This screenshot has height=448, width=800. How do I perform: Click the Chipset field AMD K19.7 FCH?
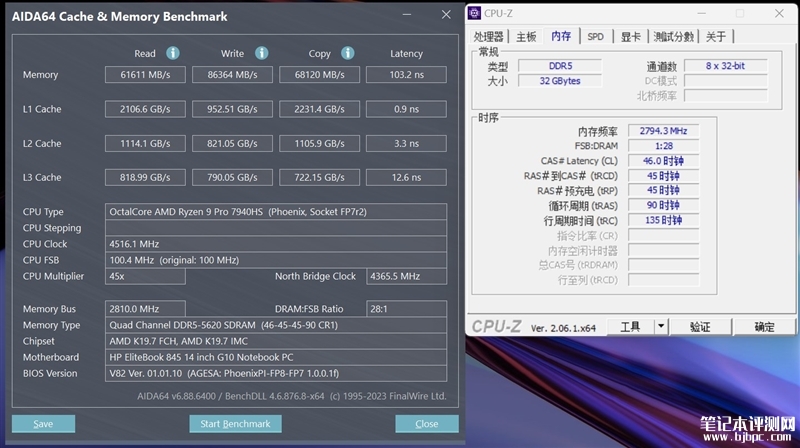pyautogui.click(x=276, y=341)
